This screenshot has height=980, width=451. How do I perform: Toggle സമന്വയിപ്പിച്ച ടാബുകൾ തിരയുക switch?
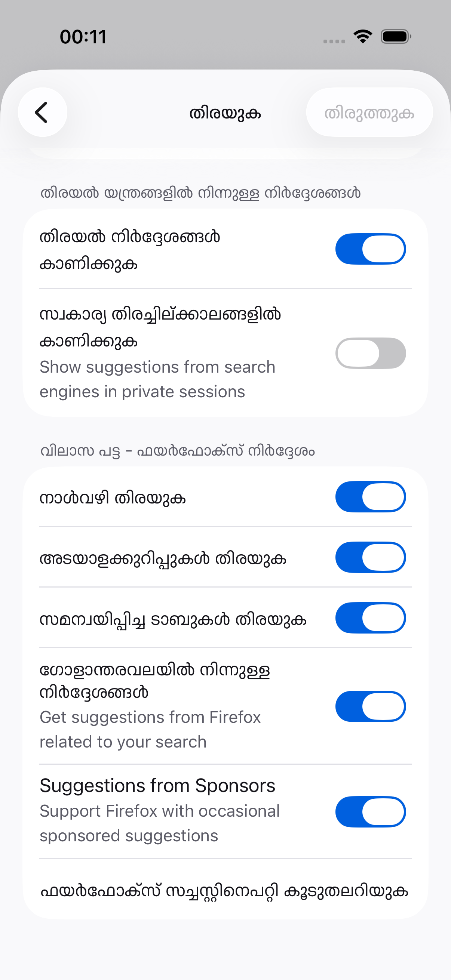pos(370,618)
